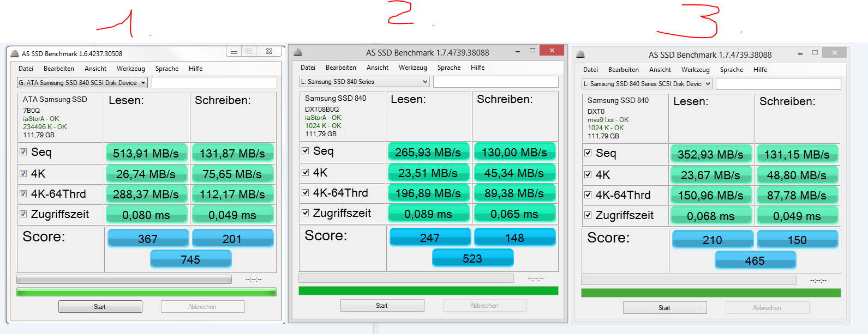Click total score 465

(x=755, y=260)
